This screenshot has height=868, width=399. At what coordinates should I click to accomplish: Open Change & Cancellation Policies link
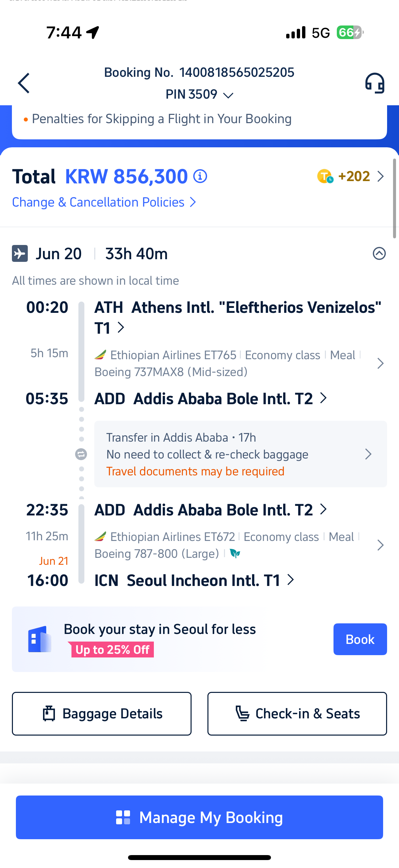click(104, 202)
